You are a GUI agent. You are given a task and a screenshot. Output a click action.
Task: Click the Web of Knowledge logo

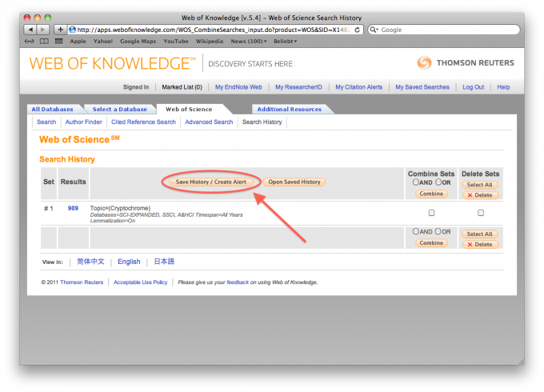113,63
